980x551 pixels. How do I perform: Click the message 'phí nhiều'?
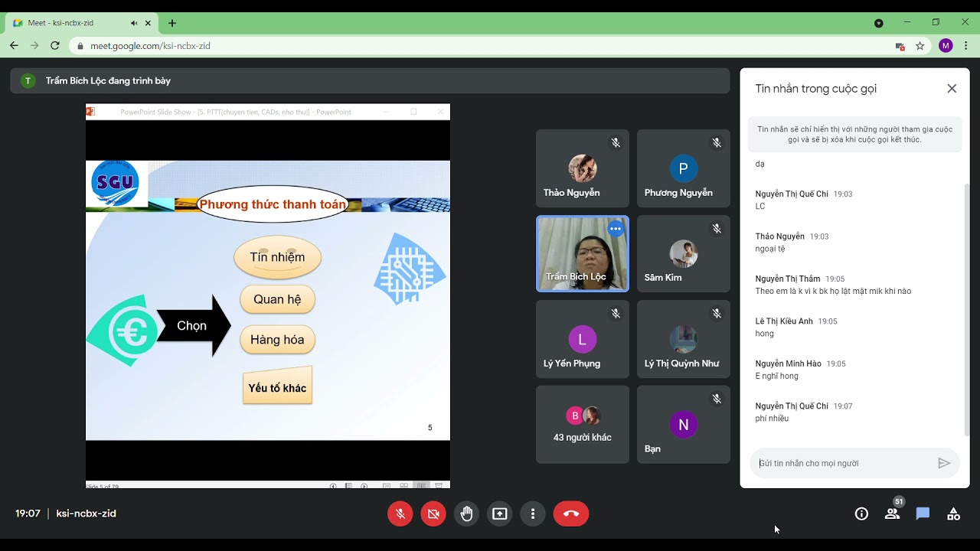point(772,419)
